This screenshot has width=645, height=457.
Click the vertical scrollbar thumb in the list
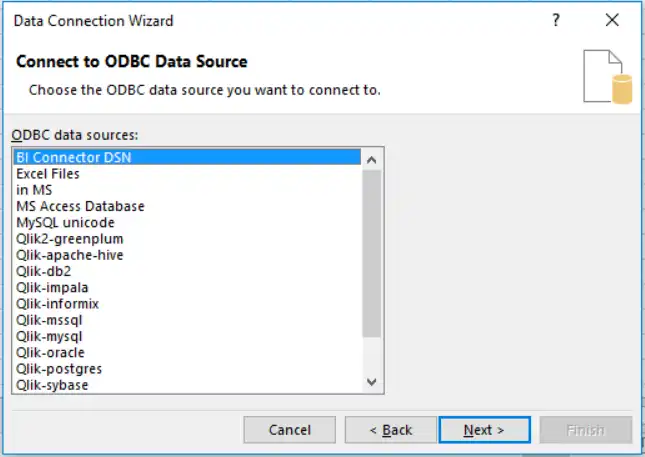click(371, 253)
